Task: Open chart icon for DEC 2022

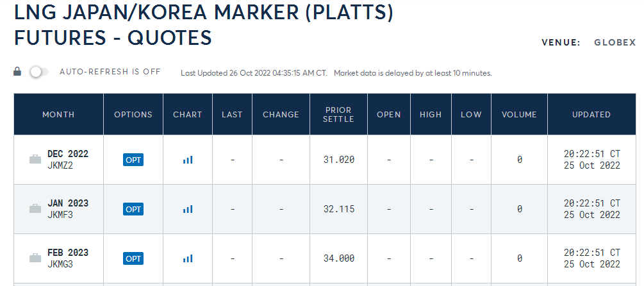Action: coord(188,160)
